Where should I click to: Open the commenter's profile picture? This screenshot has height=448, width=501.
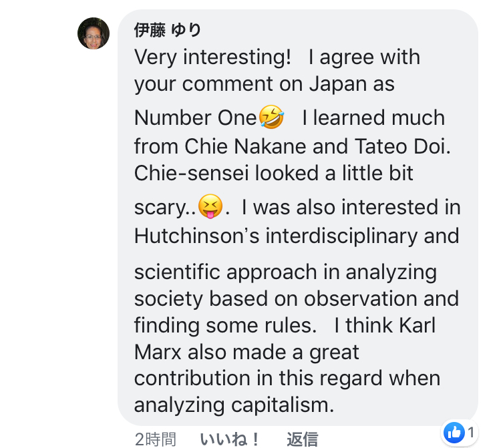(x=94, y=33)
